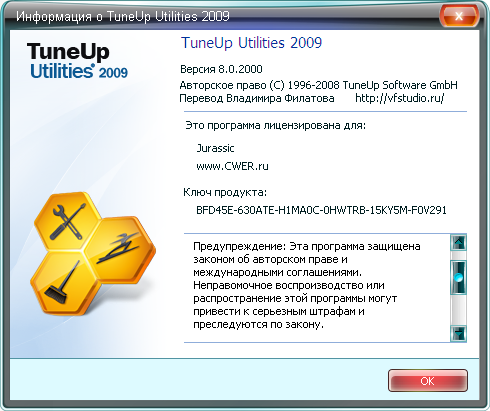Screen dimensions: 490x411
Task: Click the product key text
Action: point(321,210)
